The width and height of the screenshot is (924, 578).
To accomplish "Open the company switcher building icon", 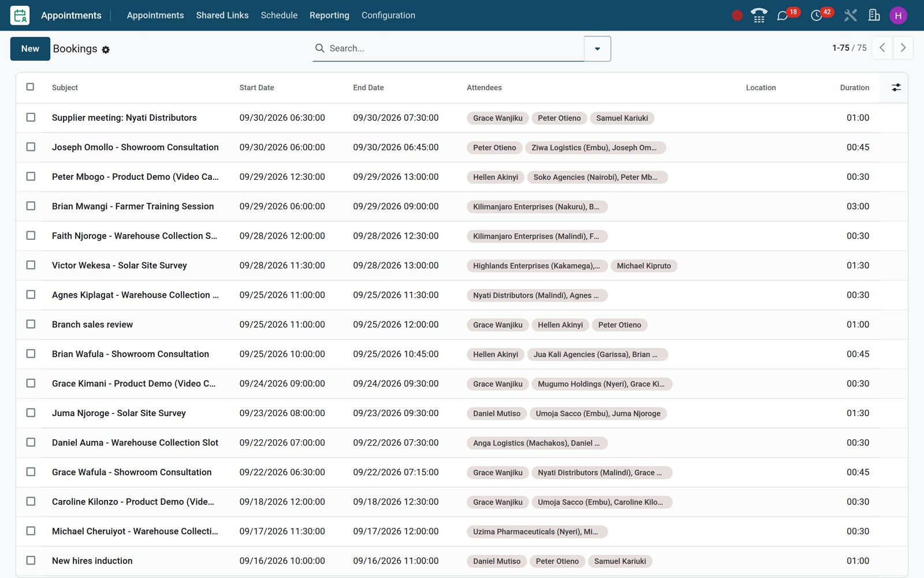I will point(874,16).
